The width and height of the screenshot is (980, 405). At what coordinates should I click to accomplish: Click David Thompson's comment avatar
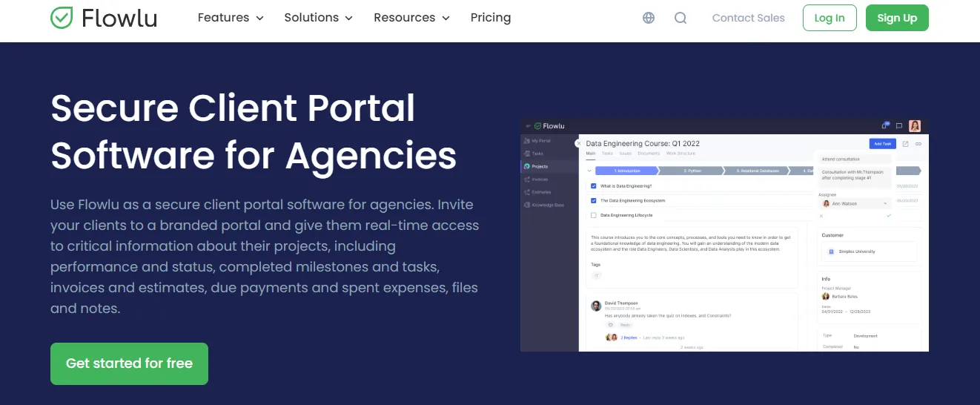(596, 306)
